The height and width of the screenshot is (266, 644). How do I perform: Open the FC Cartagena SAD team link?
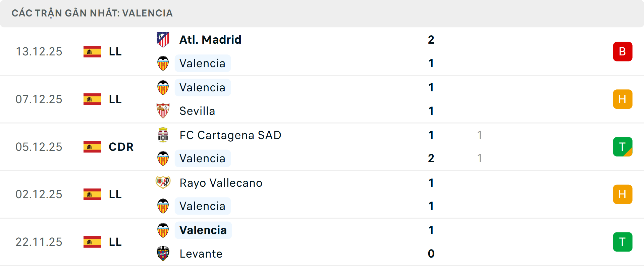click(230, 135)
